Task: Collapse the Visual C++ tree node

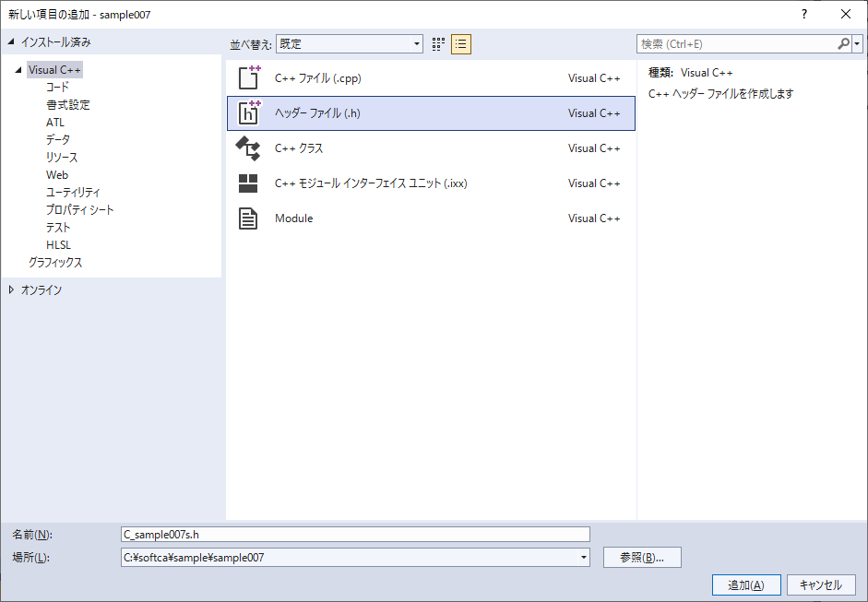Action: coord(18,70)
